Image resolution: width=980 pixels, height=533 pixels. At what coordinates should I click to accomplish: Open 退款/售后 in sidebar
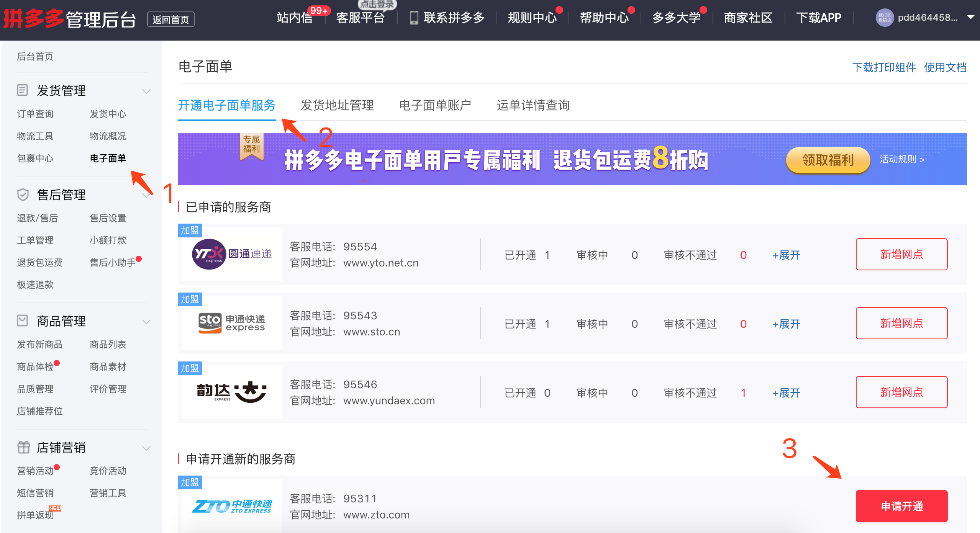click(38, 218)
